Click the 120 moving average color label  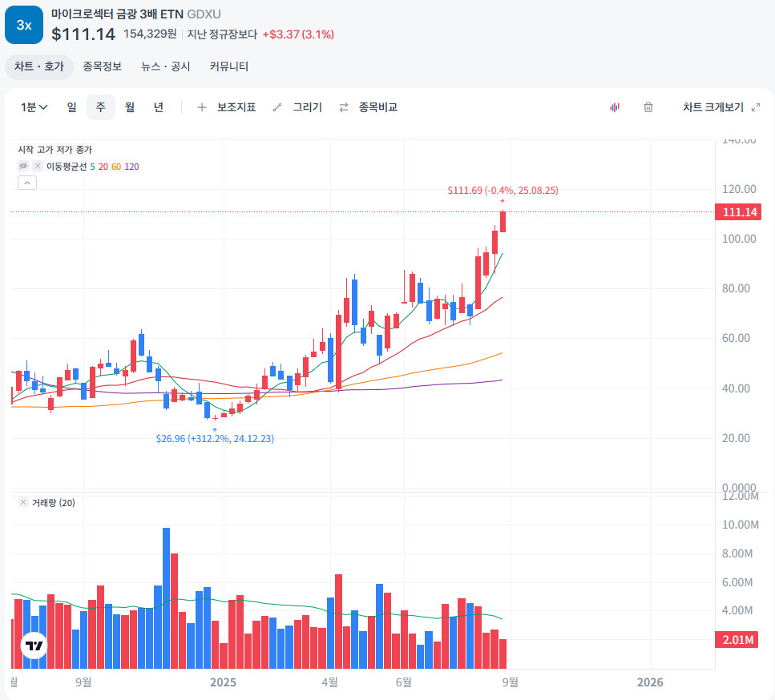[132, 167]
